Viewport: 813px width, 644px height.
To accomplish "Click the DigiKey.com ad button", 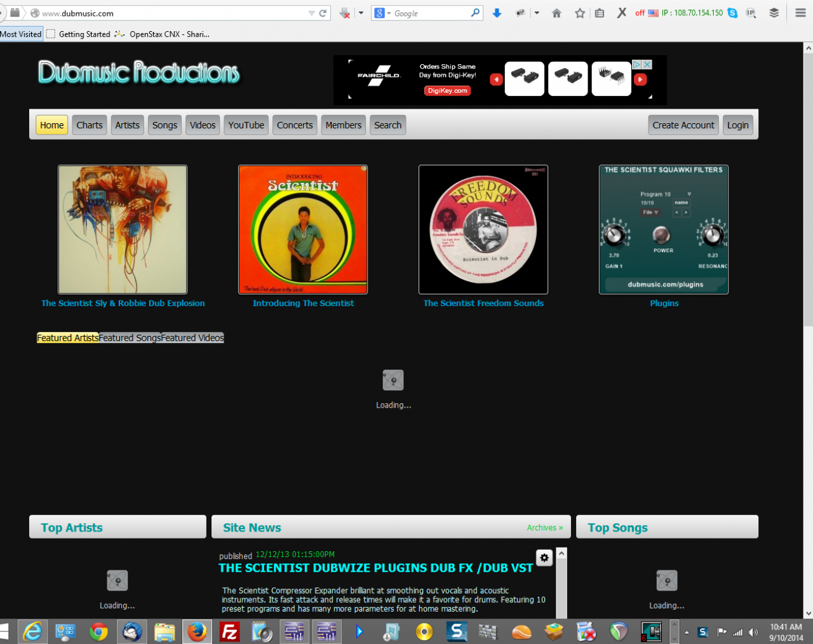I will click(x=447, y=91).
